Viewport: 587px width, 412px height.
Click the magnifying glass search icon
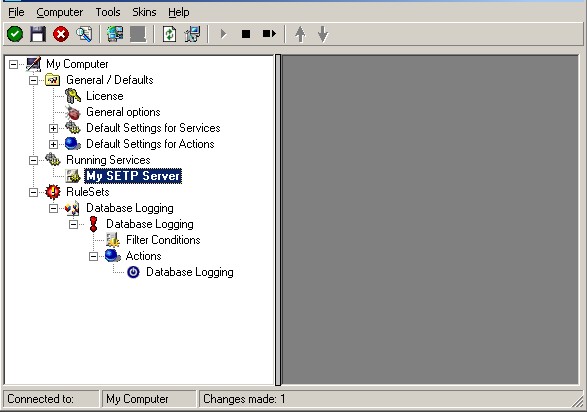[x=84, y=34]
